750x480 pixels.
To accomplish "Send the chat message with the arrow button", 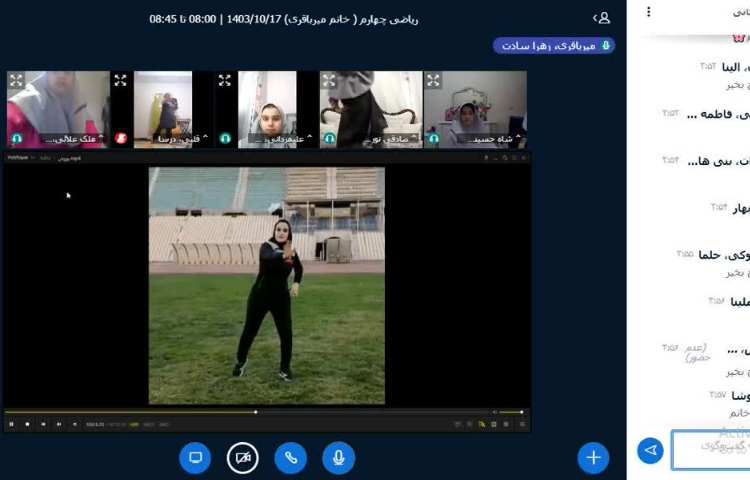I will coord(651,450).
